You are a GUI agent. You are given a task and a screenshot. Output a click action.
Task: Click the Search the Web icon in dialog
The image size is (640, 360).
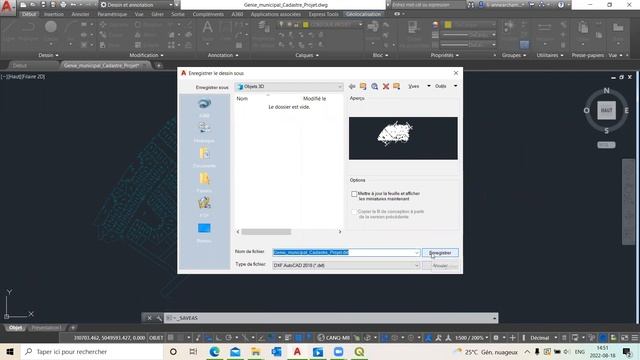(x=374, y=87)
